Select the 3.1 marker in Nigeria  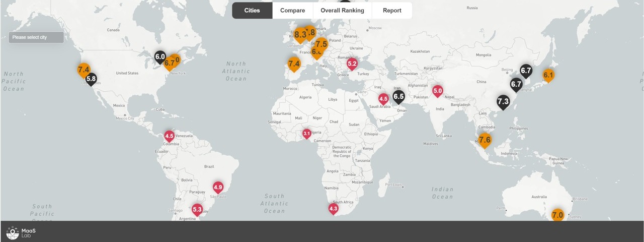click(307, 134)
